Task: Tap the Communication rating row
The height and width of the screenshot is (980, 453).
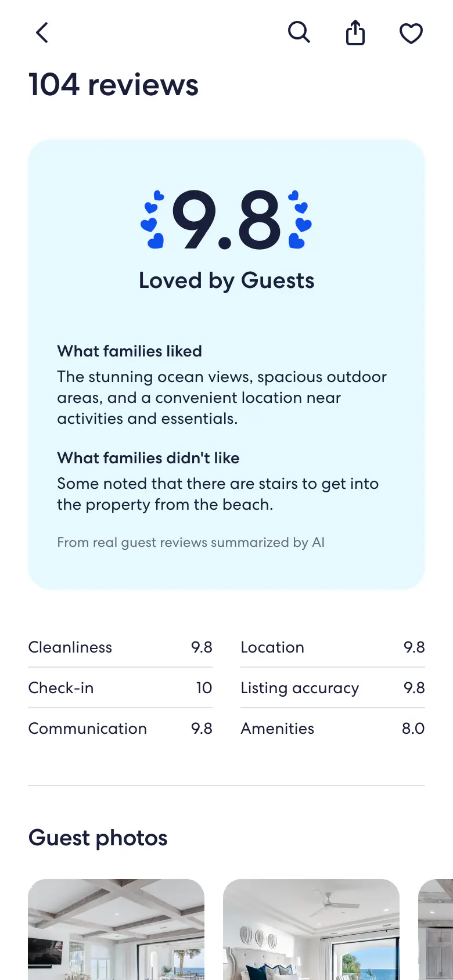Action: [120, 729]
